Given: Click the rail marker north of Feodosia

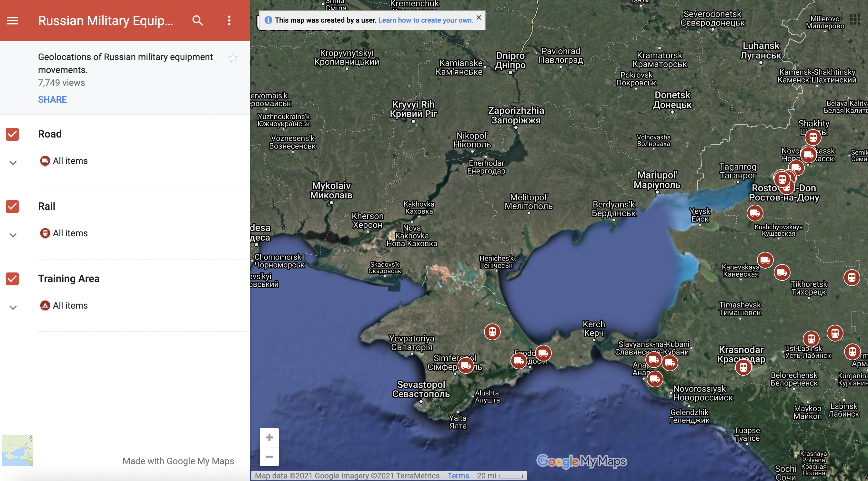Looking at the screenshot, I should pos(492,332).
